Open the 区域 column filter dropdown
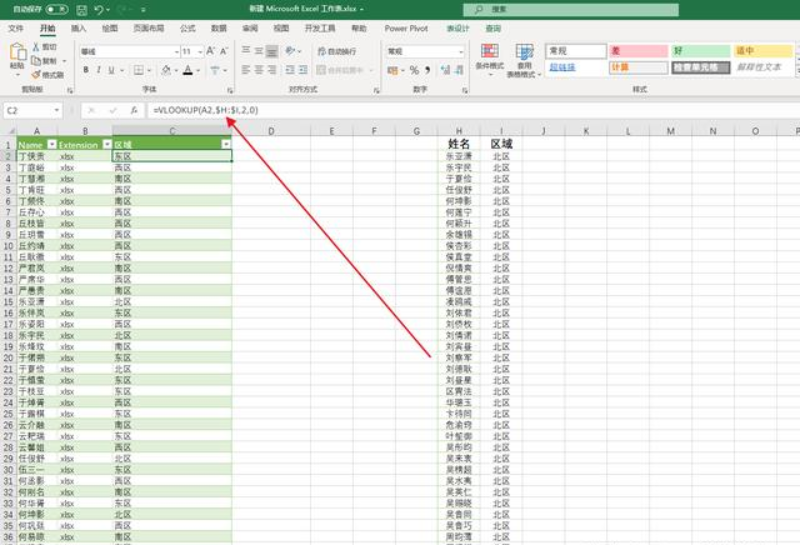 (x=226, y=145)
